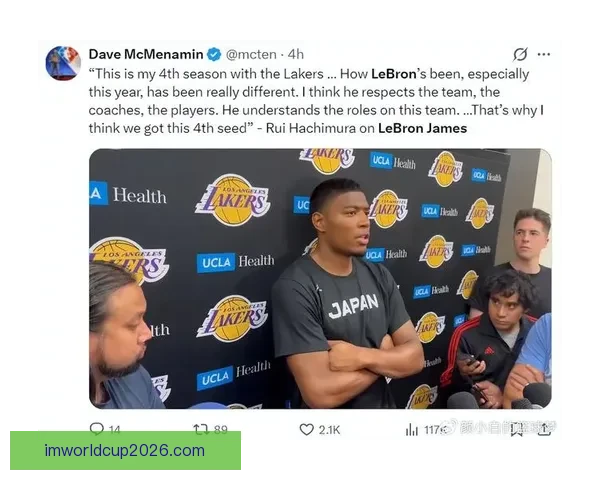Click the Dave McMenamin display name
Viewport: 600px width, 480px height.
pos(146,54)
